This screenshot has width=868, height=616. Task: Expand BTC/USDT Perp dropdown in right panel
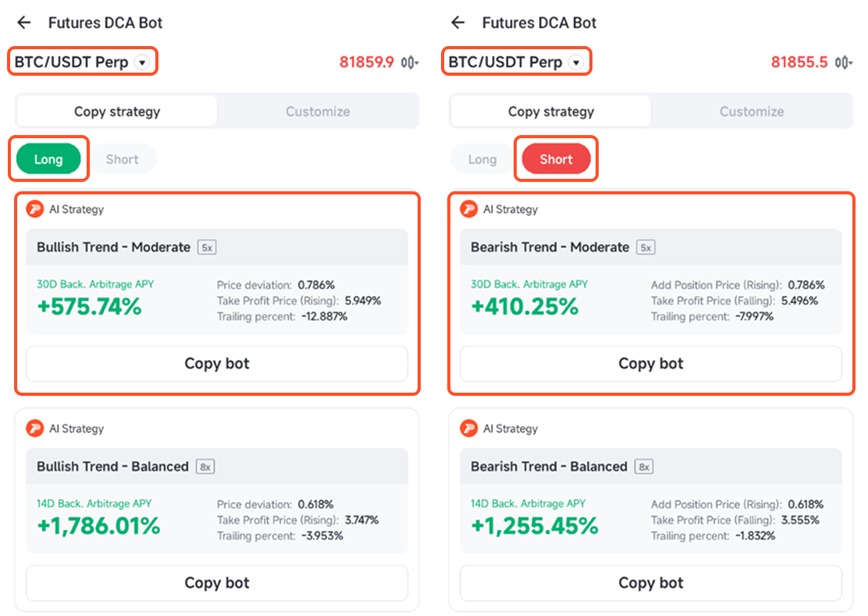576,62
